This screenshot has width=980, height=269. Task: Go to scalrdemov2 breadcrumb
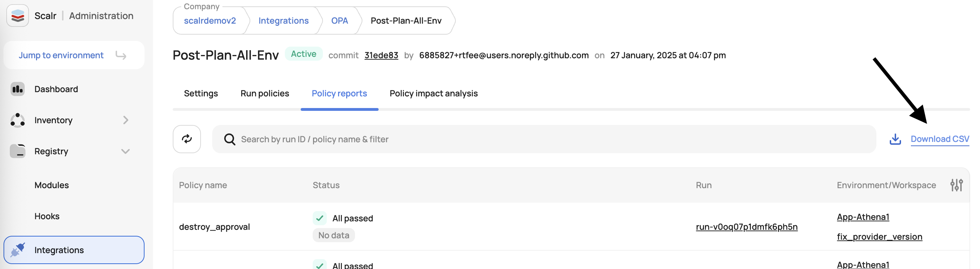click(x=210, y=20)
